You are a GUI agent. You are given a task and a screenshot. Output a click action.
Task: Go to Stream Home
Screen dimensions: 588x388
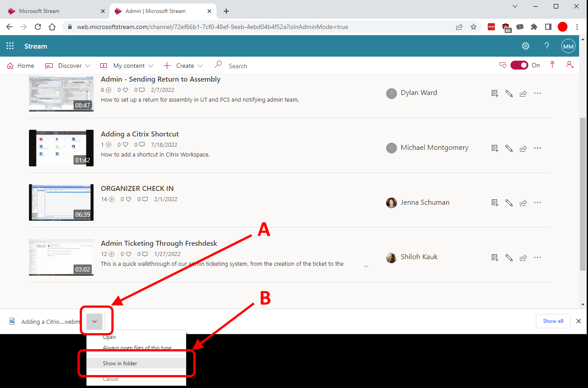coord(21,66)
